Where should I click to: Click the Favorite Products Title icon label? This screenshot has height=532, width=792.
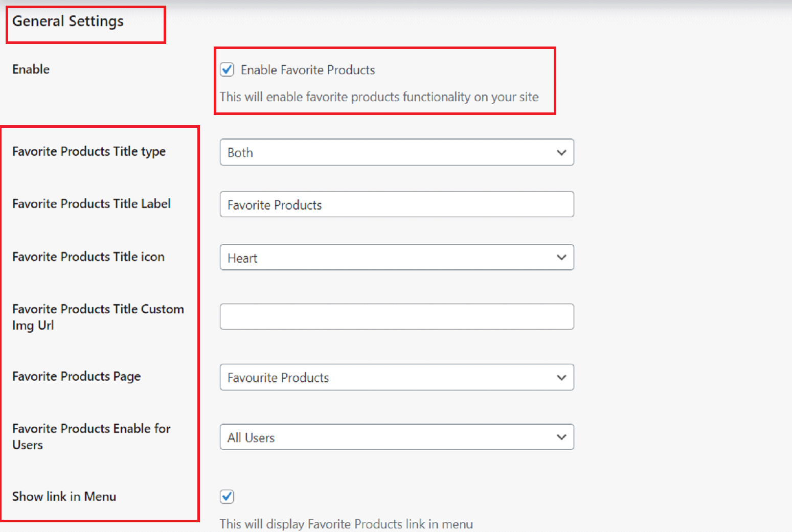[88, 257]
